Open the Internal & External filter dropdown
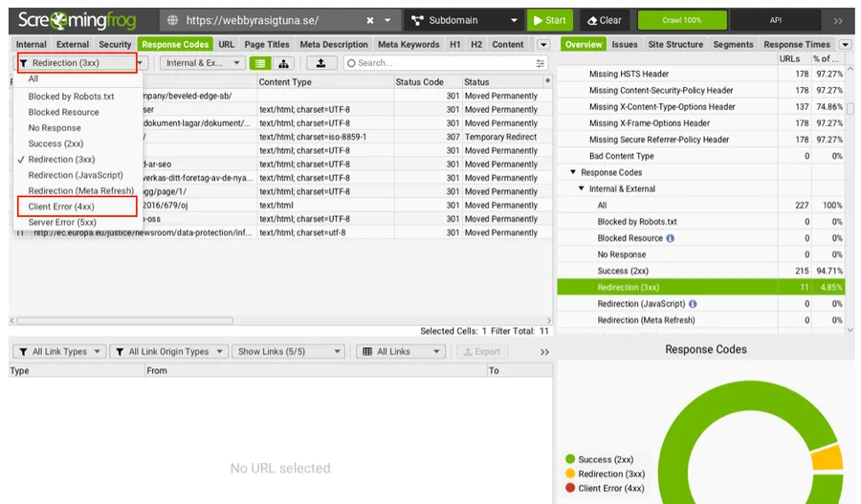This screenshot has width=861, height=504. [203, 63]
